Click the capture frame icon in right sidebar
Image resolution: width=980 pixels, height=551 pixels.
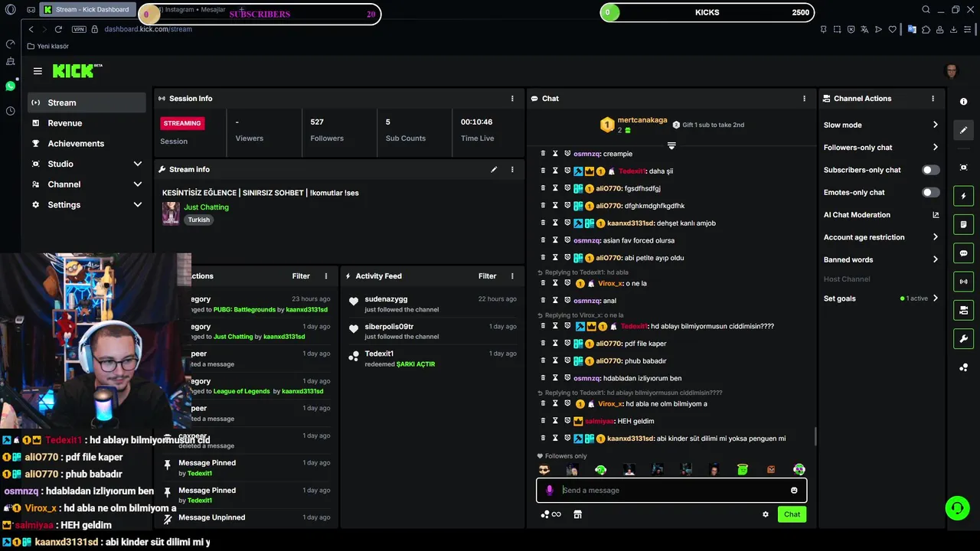[963, 168]
